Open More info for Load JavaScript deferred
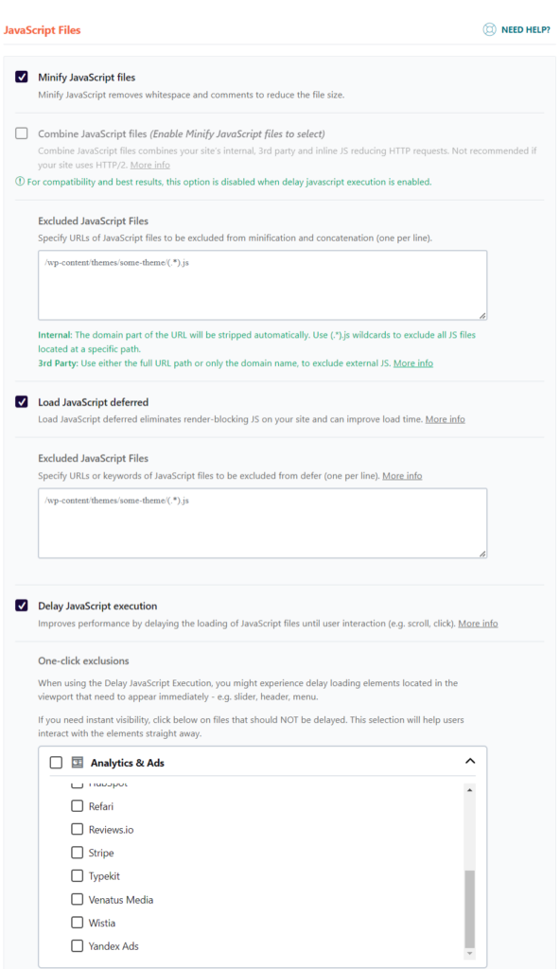This screenshot has width=560, height=969. click(445, 418)
